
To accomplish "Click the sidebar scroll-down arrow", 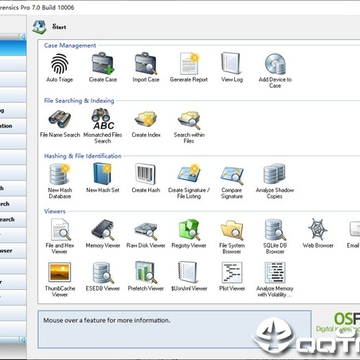I will coord(23,340).
